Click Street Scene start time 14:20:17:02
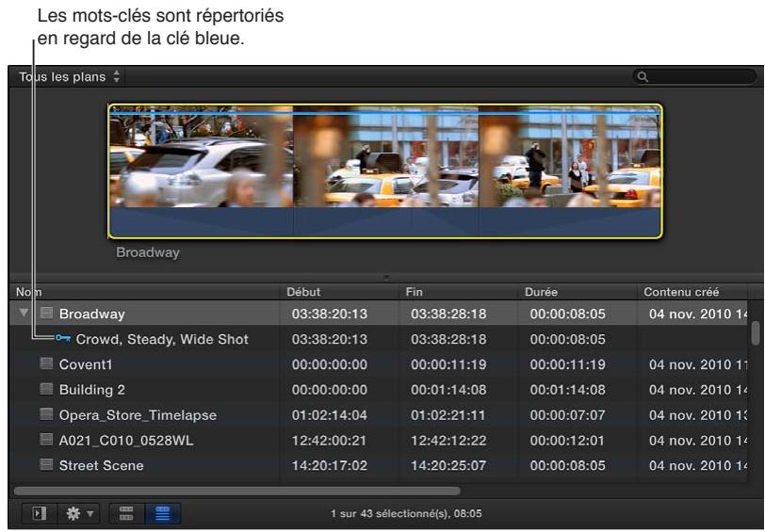This screenshot has height=532, width=765. [x=330, y=466]
